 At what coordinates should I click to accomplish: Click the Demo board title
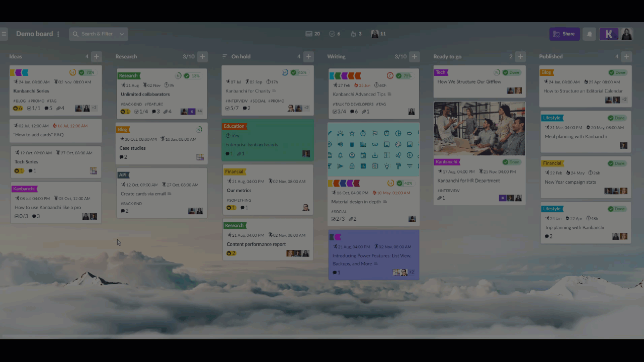tap(34, 34)
